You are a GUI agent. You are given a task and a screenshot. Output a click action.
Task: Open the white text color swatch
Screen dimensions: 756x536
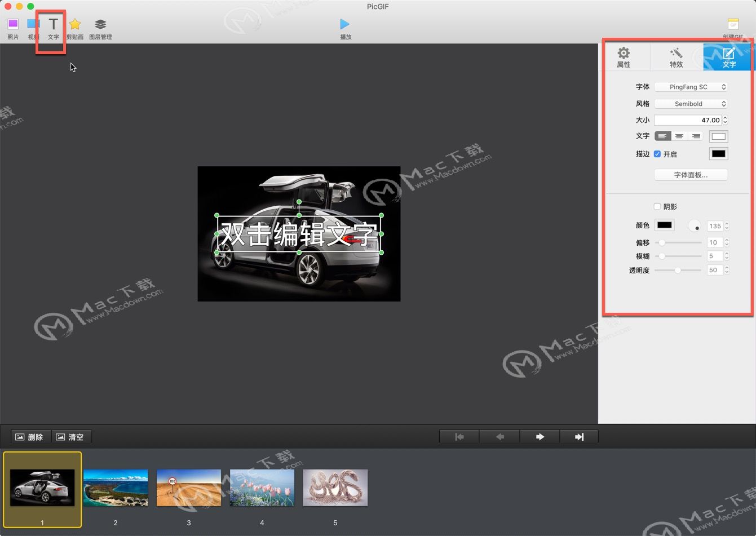[718, 136]
